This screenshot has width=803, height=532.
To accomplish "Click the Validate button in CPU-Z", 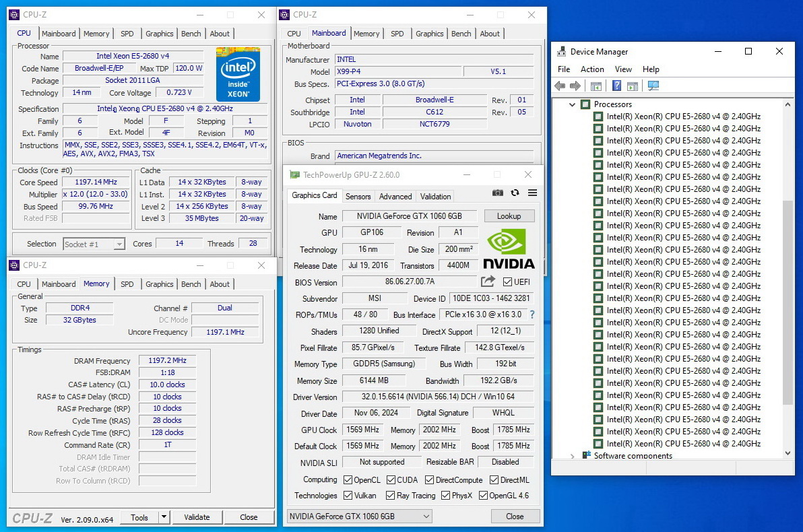I will [x=197, y=517].
